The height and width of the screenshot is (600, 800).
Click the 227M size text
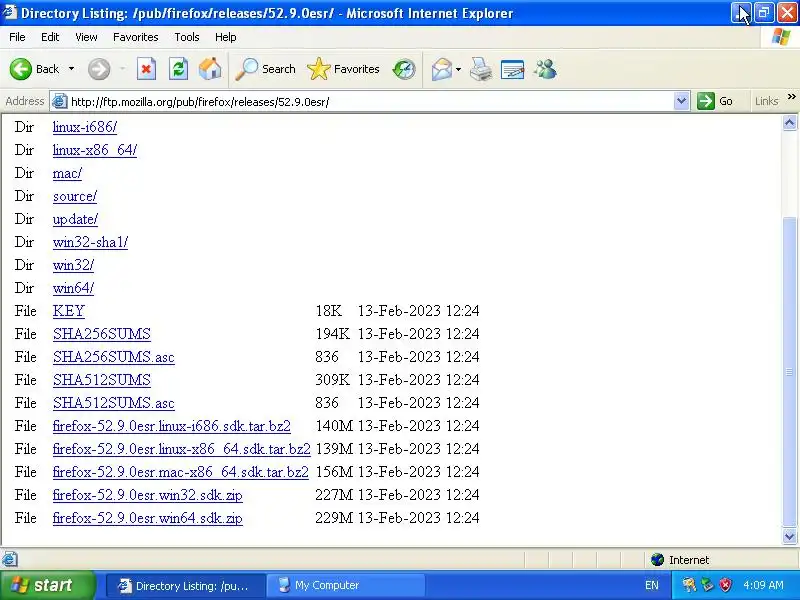coord(334,494)
